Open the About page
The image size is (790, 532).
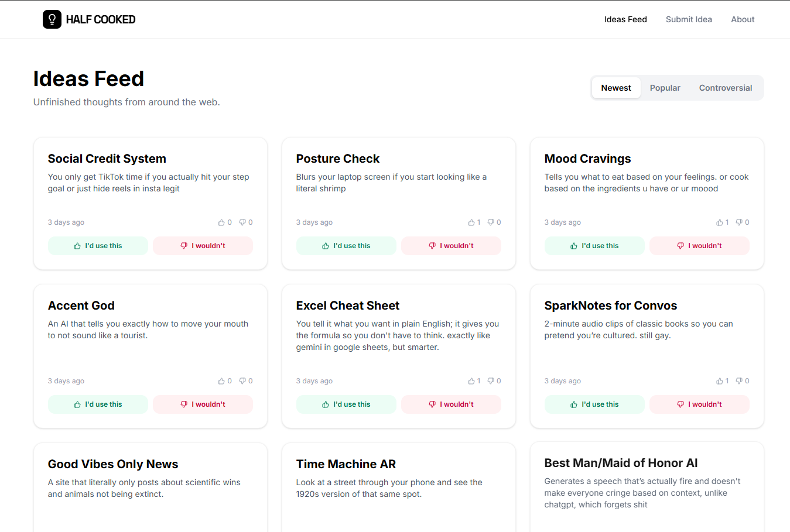click(743, 19)
